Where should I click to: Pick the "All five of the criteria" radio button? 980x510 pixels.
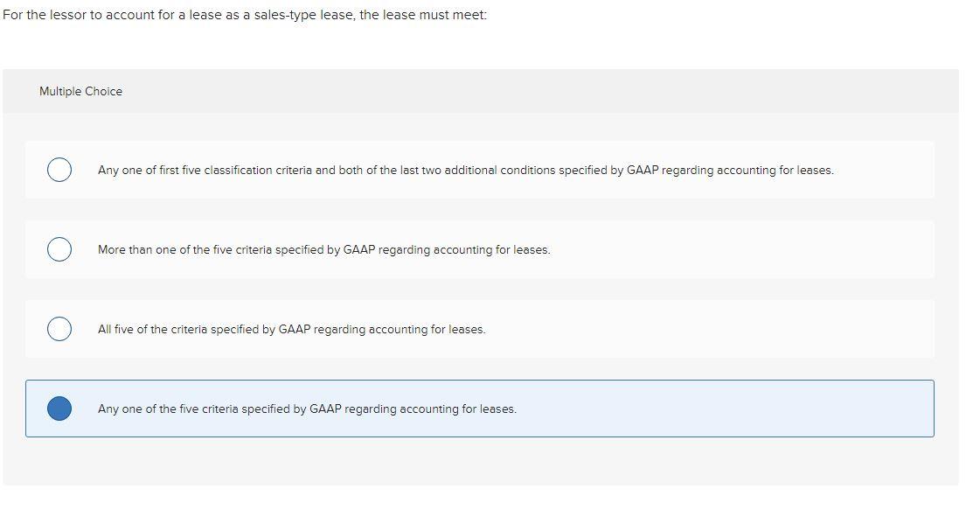point(59,329)
